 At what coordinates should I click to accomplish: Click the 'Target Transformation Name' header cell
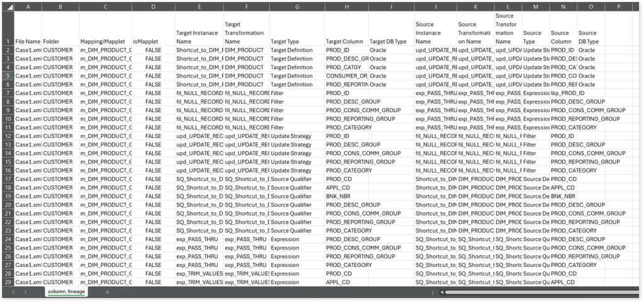(247, 28)
